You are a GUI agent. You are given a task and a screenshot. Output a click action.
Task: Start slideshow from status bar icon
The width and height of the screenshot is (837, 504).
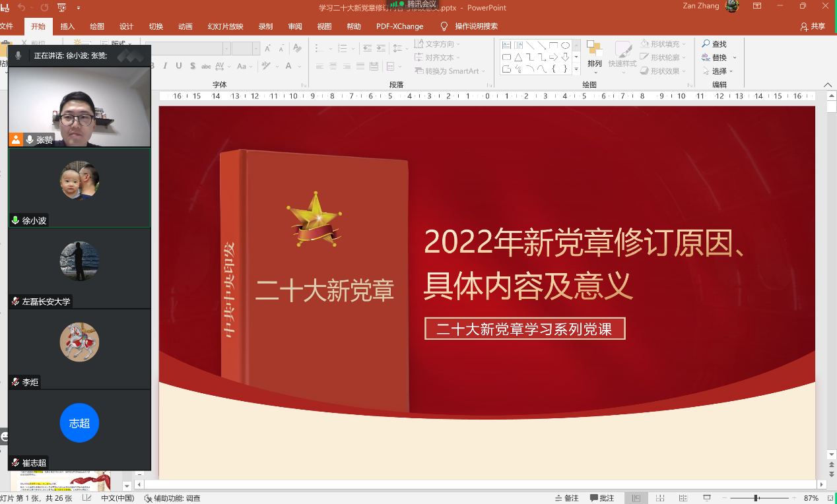(x=707, y=498)
